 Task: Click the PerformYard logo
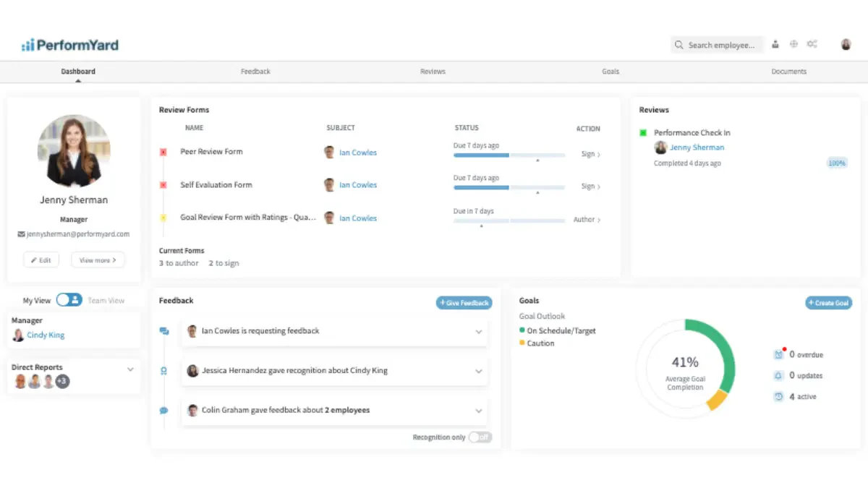(69, 45)
